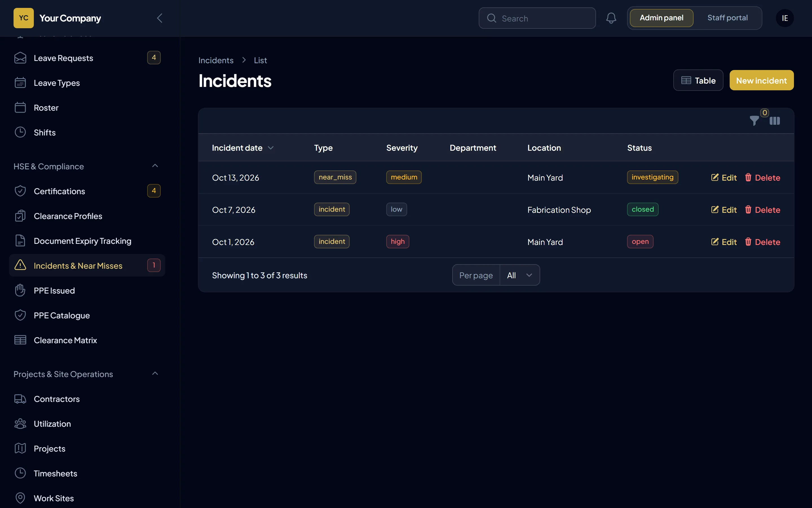Viewport: 812px width, 508px height.
Task: Go to Leave Types
Action: (x=87, y=83)
